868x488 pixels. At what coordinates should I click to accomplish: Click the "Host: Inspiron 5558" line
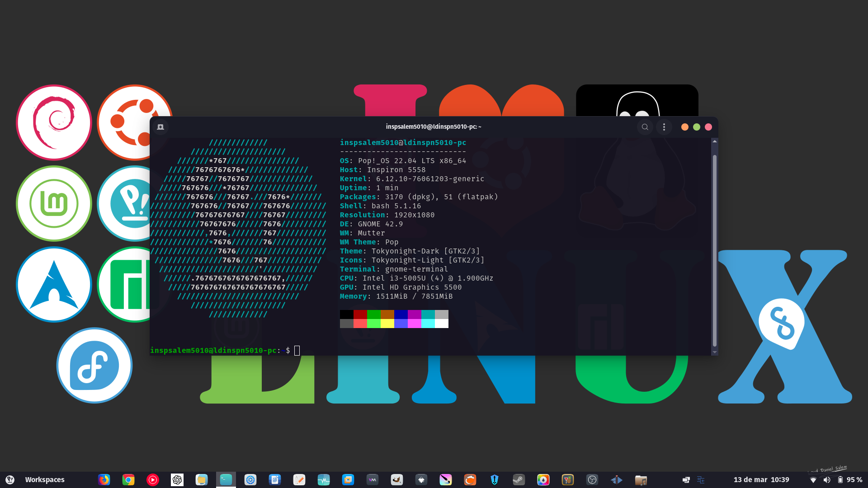[x=382, y=170]
